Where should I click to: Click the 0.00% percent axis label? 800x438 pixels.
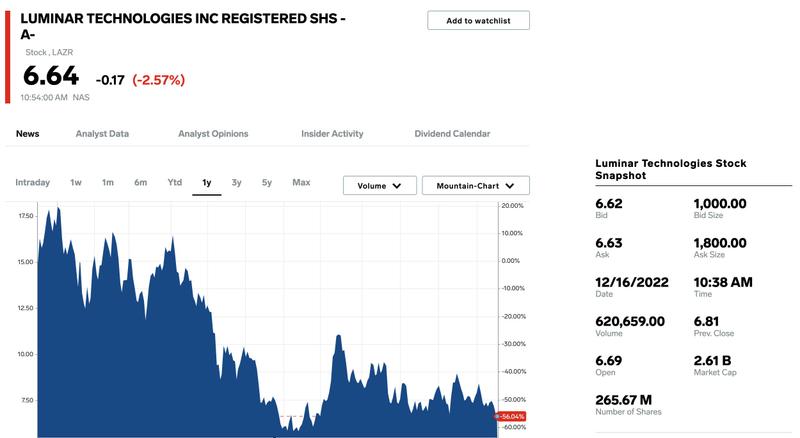(x=511, y=261)
